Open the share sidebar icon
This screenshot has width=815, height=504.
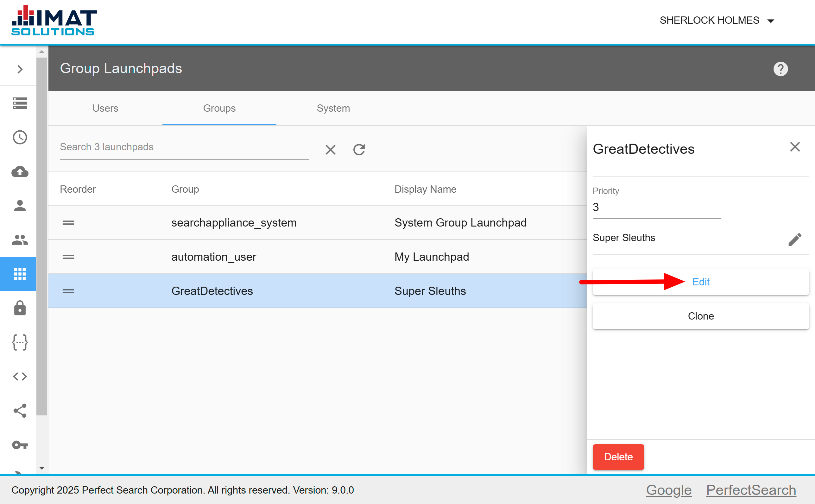[x=20, y=411]
